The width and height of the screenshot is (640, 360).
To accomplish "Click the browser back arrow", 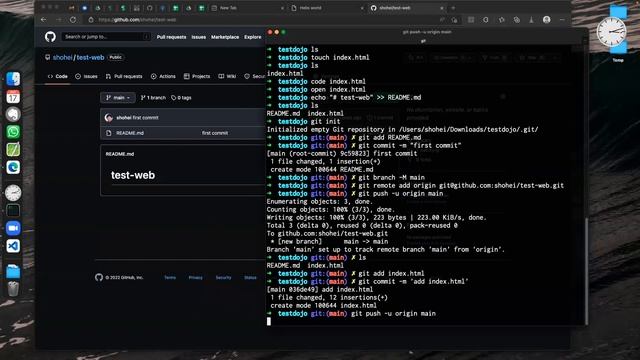I will click(x=44, y=20).
